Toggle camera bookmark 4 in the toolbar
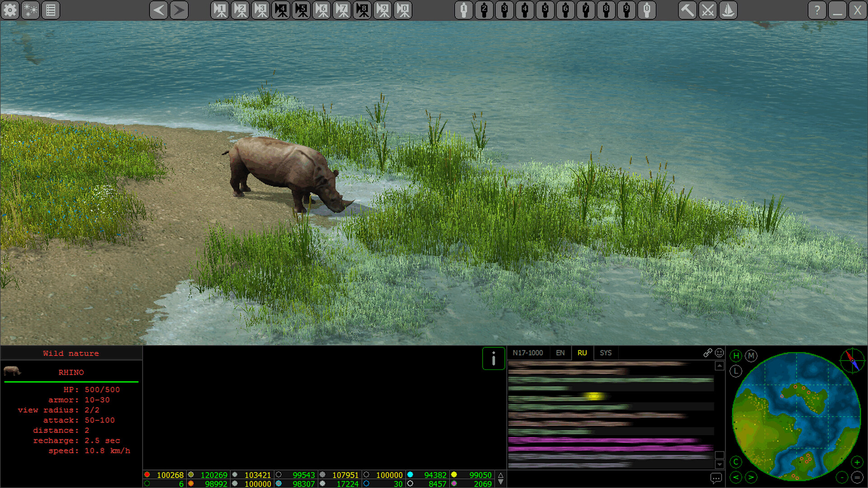 pos(280,10)
